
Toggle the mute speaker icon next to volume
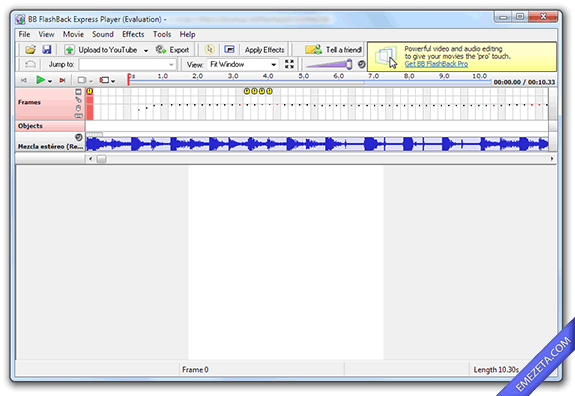[x=362, y=65]
